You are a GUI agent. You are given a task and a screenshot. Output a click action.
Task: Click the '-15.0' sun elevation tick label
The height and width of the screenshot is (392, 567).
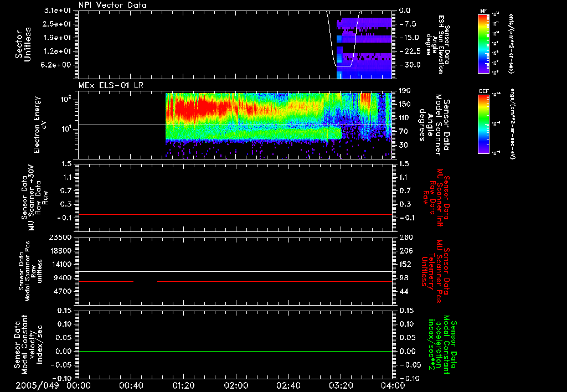point(409,38)
